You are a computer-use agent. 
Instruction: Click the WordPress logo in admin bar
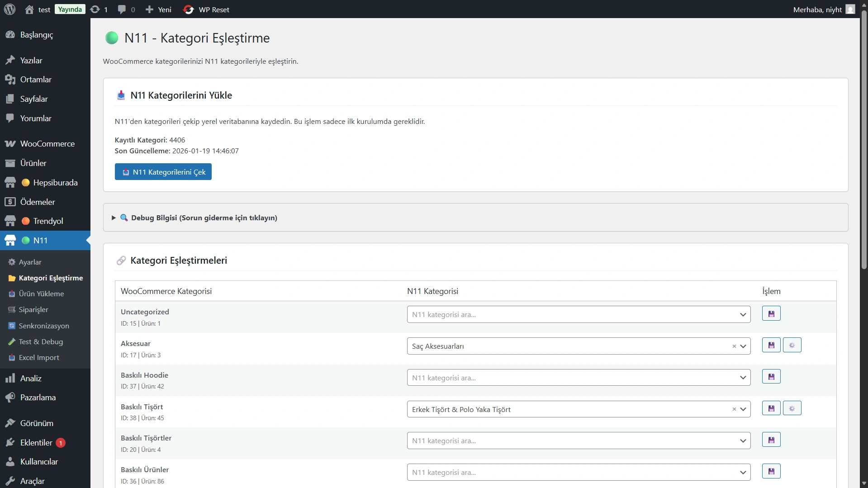(x=10, y=9)
